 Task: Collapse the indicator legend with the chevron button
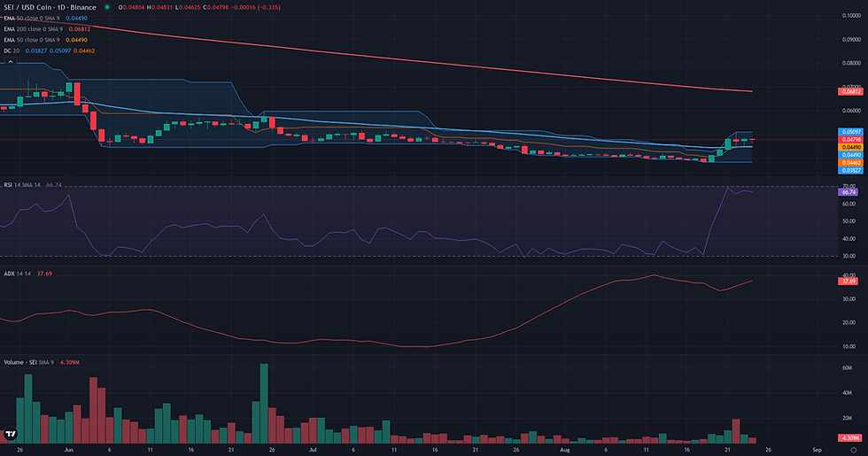tap(11, 62)
